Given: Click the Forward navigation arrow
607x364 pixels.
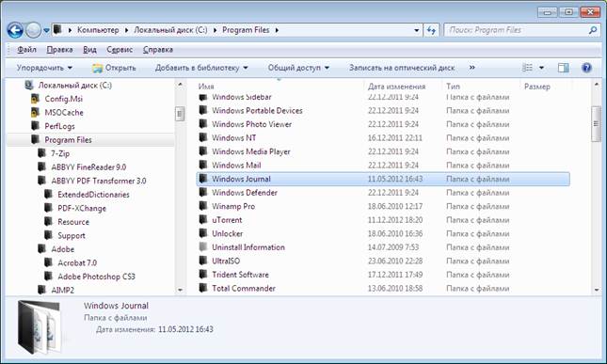Looking at the screenshot, I should coord(33,30).
